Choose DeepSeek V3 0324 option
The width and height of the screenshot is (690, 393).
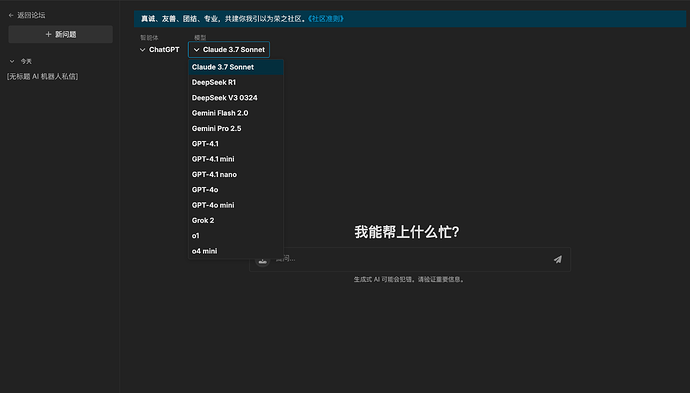[236, 98]
